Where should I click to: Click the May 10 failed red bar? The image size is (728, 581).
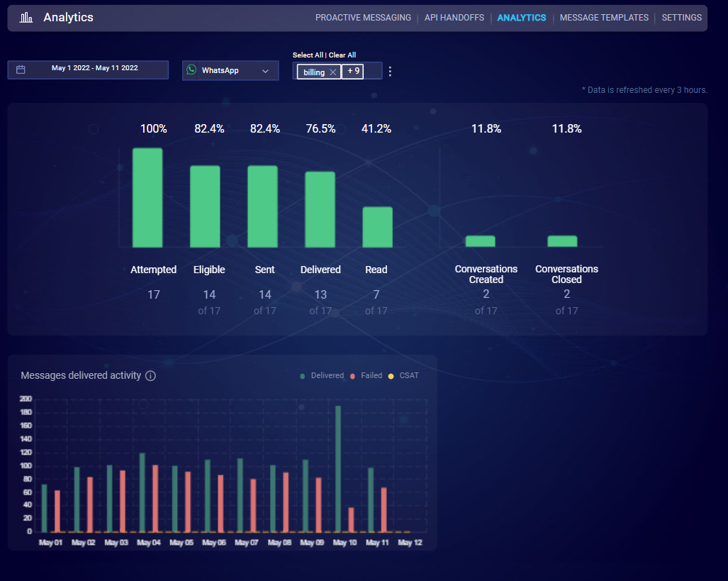(x=351, y=520)
